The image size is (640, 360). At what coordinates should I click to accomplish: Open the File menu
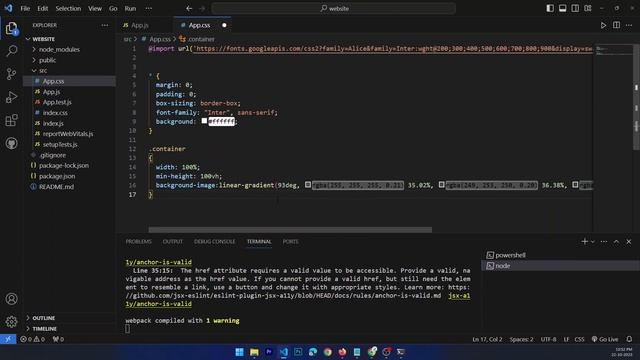tap(25, 8)
